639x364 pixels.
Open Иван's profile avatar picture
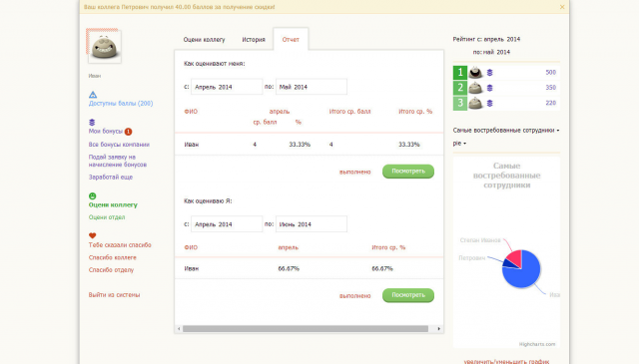tap(104, 47)
